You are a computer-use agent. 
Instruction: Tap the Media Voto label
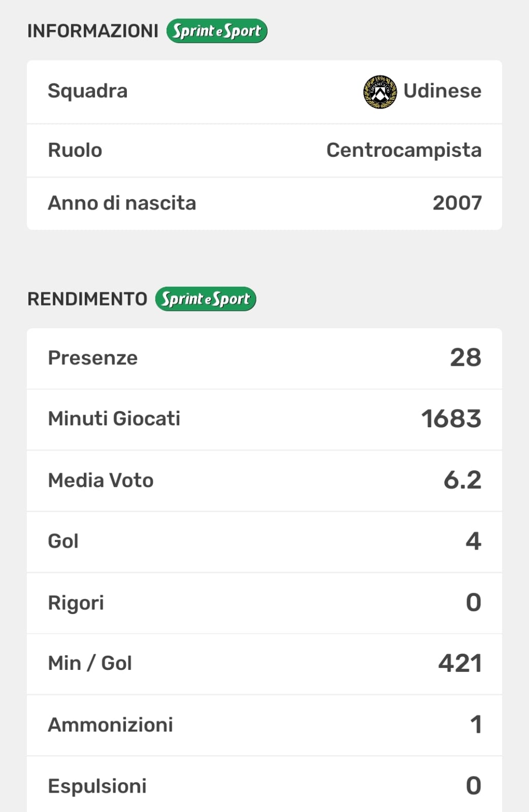(101, 480)
